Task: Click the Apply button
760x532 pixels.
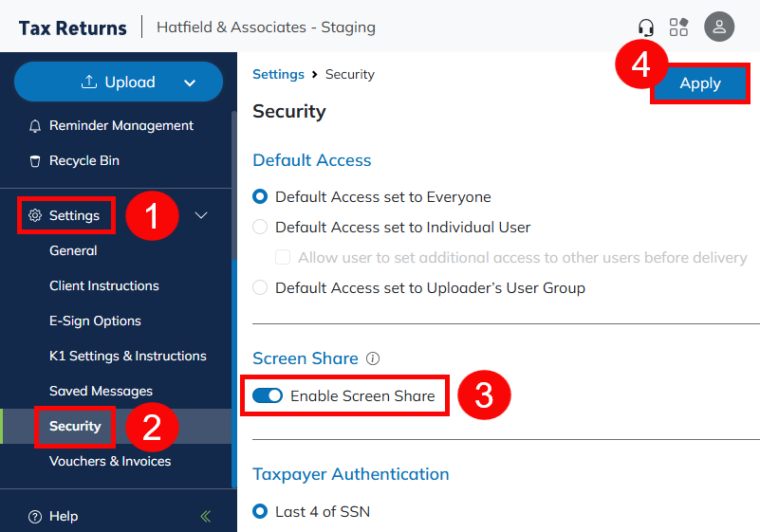Action: pyautogui.click(x=700, y=83)
